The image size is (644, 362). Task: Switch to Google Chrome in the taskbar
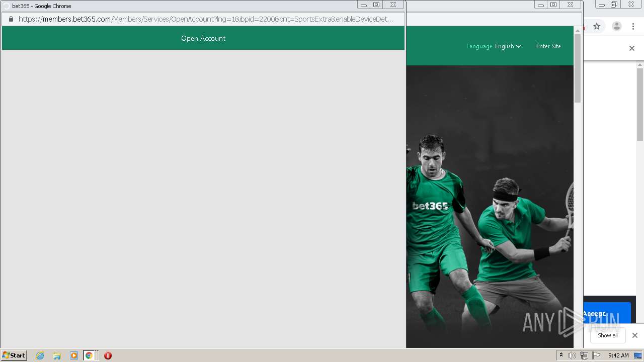coord(89,355)
